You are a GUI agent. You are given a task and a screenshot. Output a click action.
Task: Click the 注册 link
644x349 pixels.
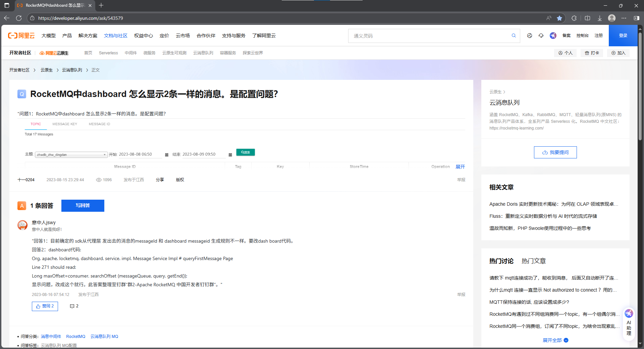[x=599, y=36]
